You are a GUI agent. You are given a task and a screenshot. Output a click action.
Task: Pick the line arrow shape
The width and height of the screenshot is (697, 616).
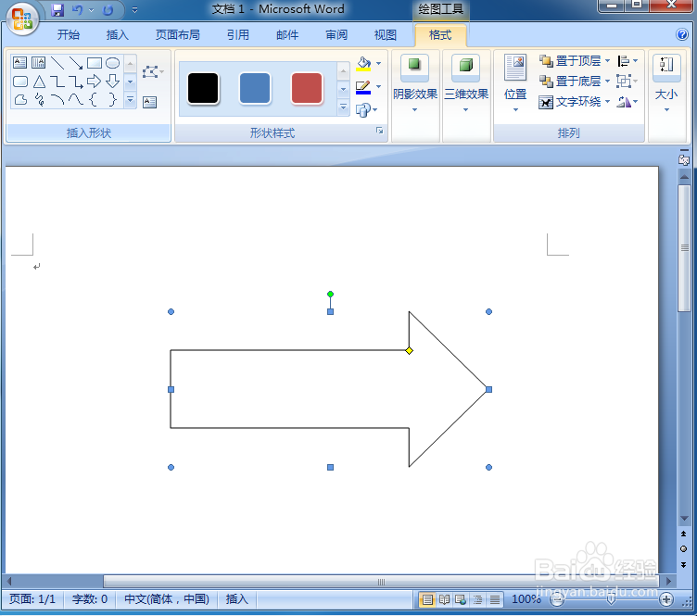(x=76, y=63)
